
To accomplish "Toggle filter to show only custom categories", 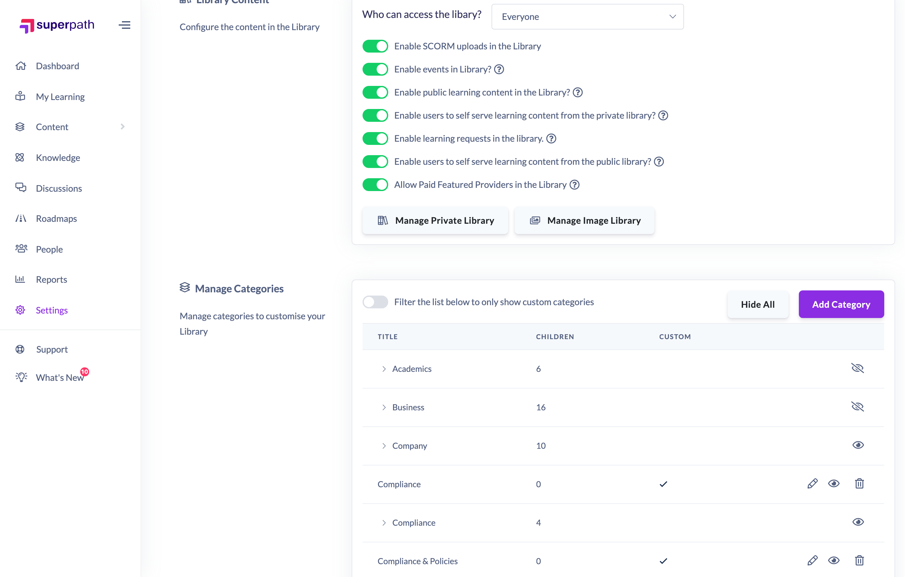I will pos(375,302).
